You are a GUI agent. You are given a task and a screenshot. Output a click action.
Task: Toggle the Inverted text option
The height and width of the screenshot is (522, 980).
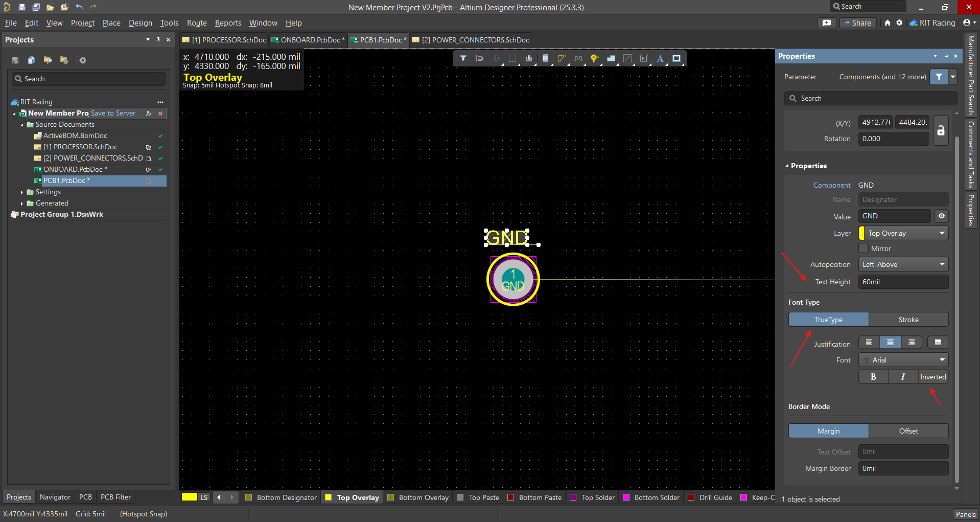click(933, 377)
